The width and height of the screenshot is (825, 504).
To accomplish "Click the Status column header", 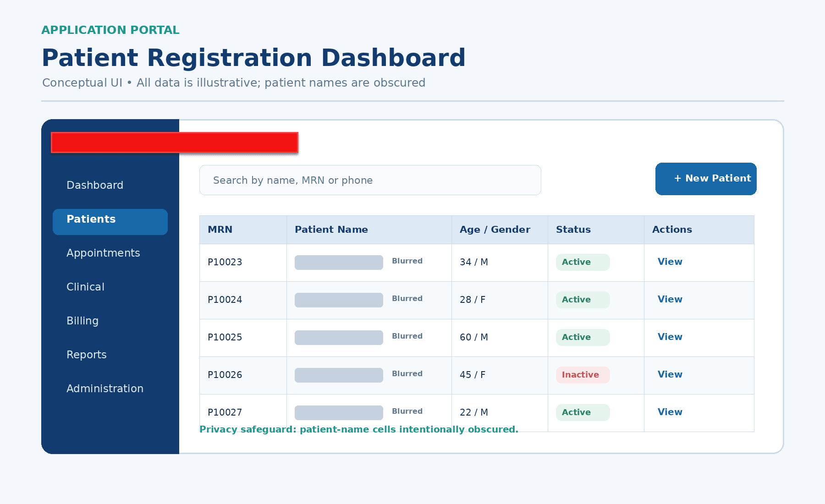I will tap(573, 230).
